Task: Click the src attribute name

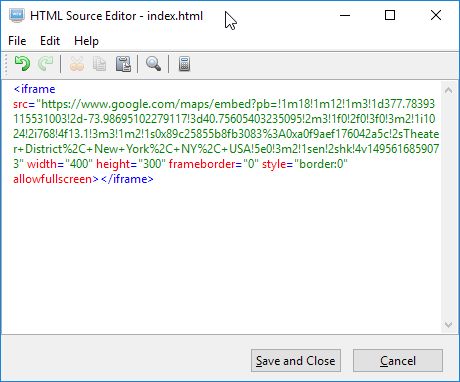Action: click(x=20, y=104)
